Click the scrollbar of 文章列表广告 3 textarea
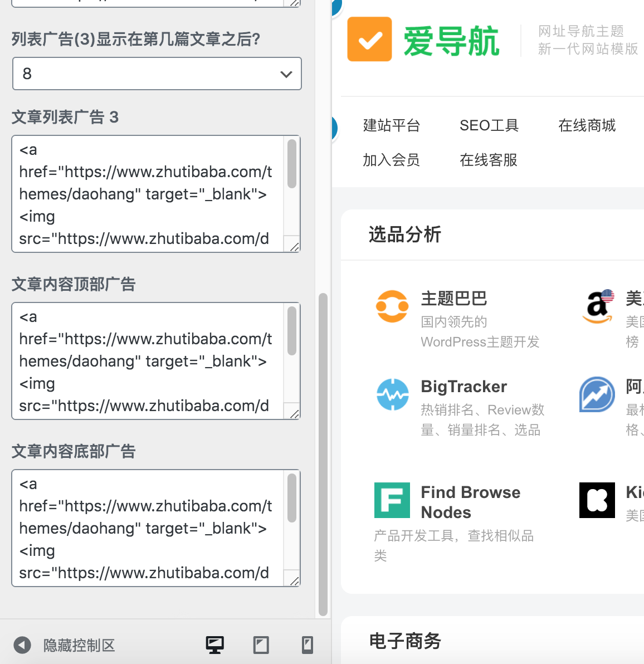Viewport: 644px width, 664px height. coord(292,164)
